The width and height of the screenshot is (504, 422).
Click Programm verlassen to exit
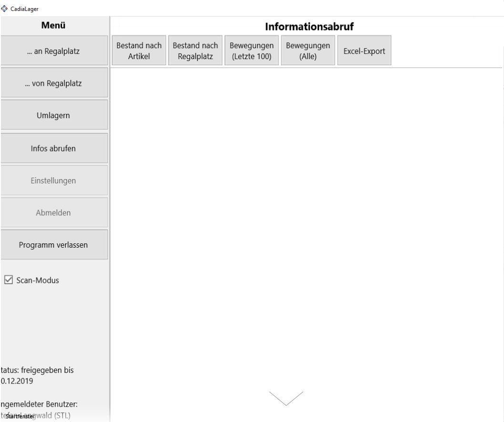coord(53,245)
